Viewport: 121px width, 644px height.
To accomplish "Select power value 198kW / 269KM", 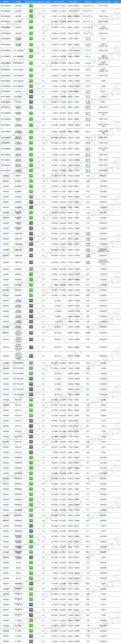I will point(73,374).
